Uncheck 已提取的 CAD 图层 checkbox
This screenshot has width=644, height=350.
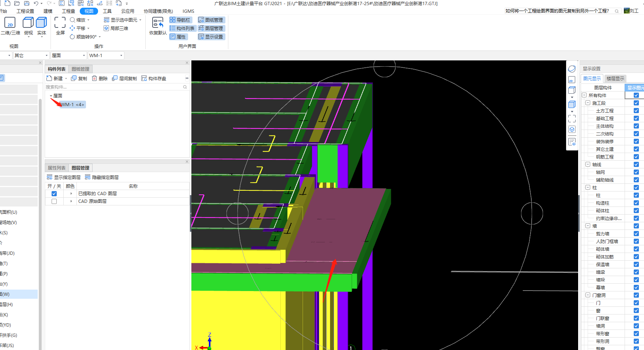pos(54,194)
